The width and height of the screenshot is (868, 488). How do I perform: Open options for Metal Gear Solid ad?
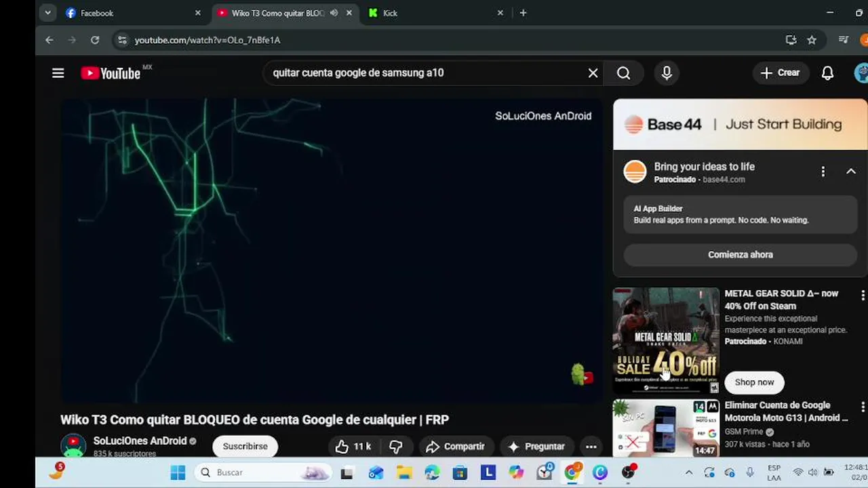tap(863, 296)
